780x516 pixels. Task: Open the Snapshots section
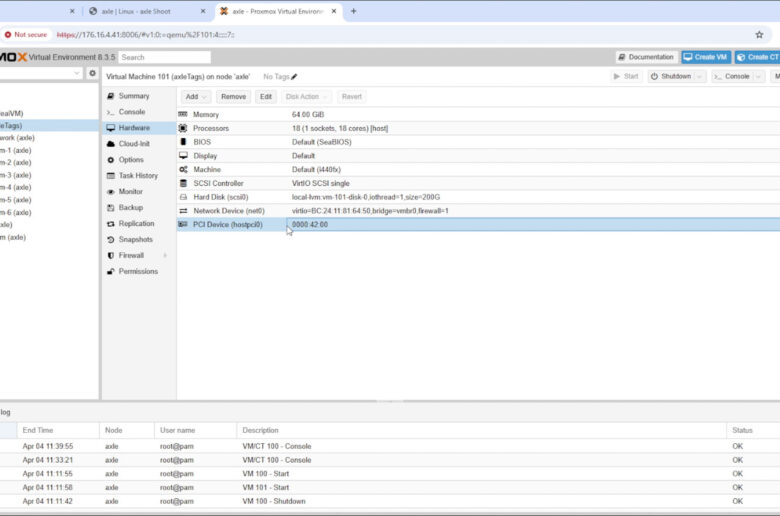click(x=139, y=240)
